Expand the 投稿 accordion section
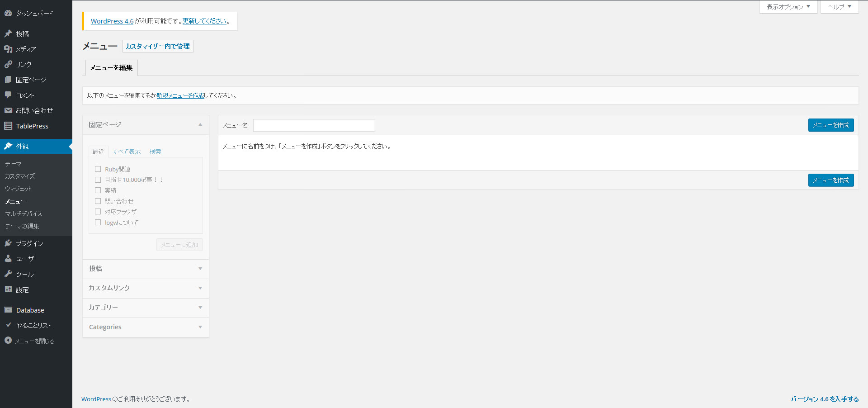Viewport: 868px width, 408px height. pos(146,269)
